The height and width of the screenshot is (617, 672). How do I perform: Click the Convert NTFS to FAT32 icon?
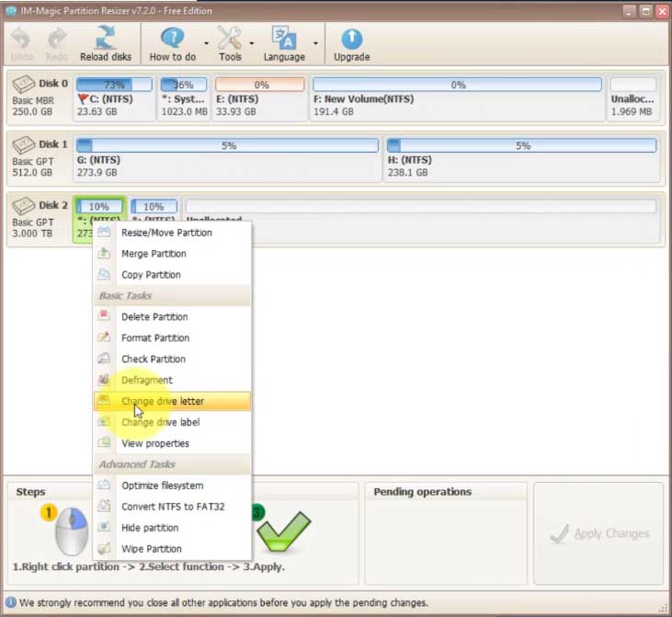pos(104,506)
